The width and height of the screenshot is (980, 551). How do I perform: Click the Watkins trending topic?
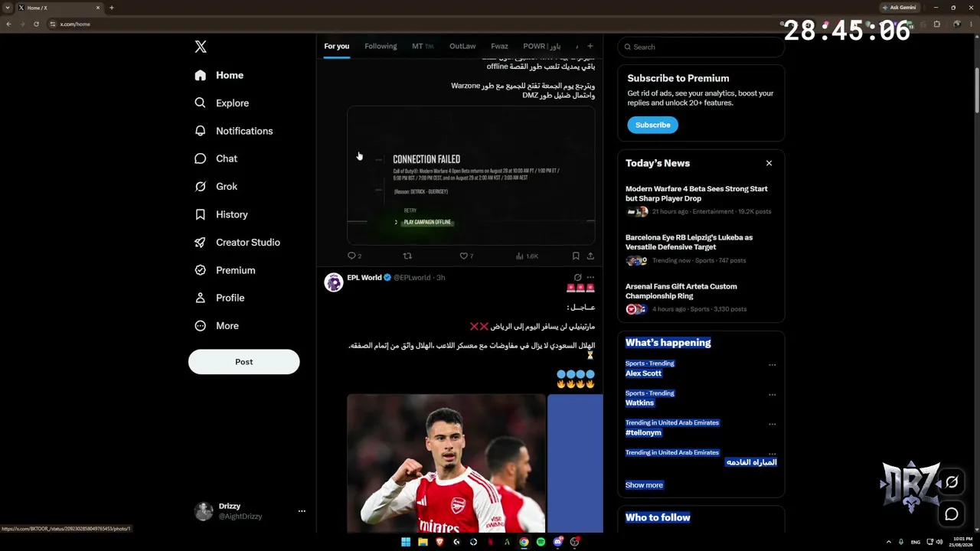click(639, 403)
